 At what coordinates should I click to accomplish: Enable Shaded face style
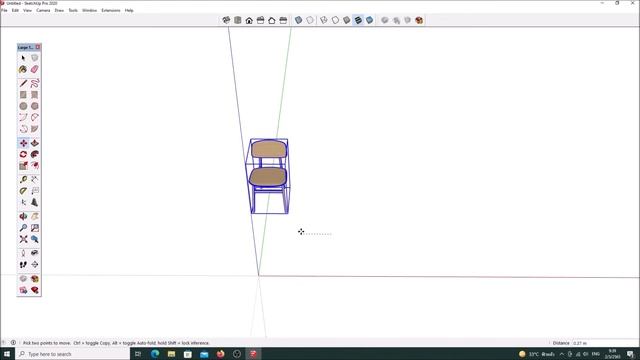click(347, 20)
